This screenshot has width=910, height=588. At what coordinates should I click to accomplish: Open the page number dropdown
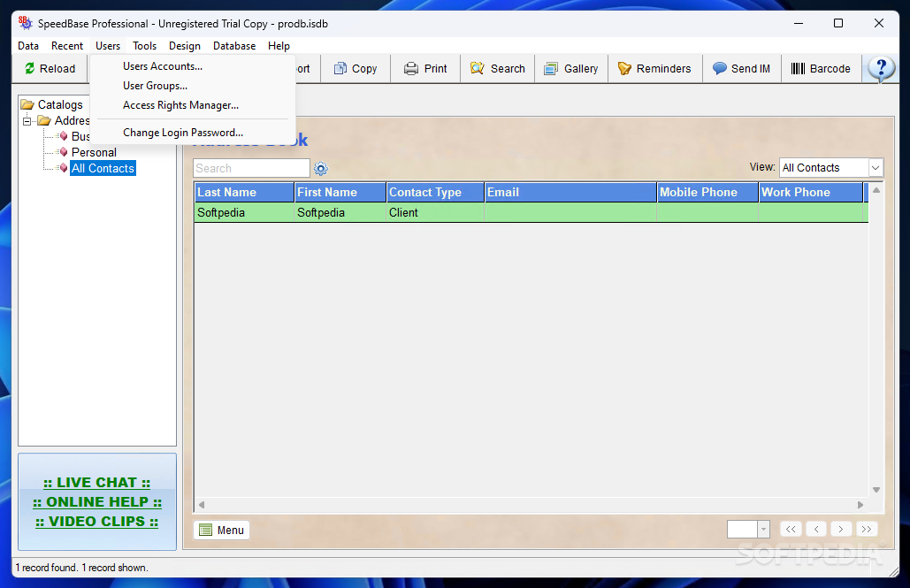pos(763,530)
